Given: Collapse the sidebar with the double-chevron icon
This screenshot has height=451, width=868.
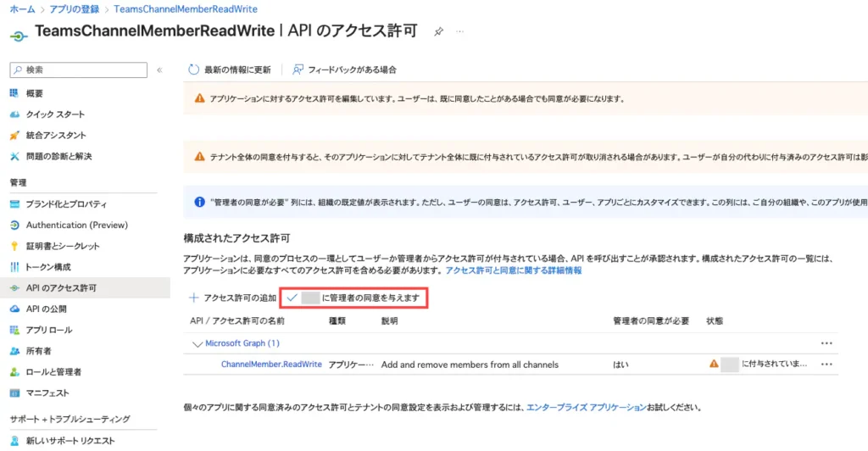Looking at the screenshot, I should tap(159, 70).
